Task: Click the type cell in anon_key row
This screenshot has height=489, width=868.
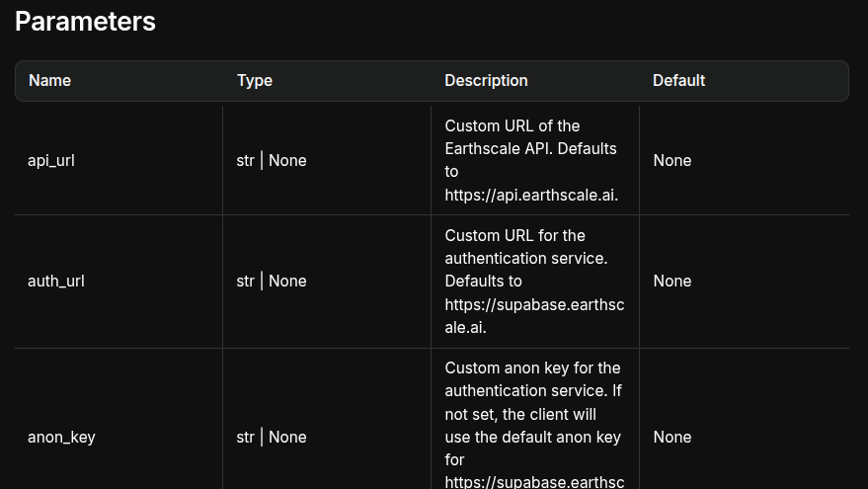Action: (272, 437)
